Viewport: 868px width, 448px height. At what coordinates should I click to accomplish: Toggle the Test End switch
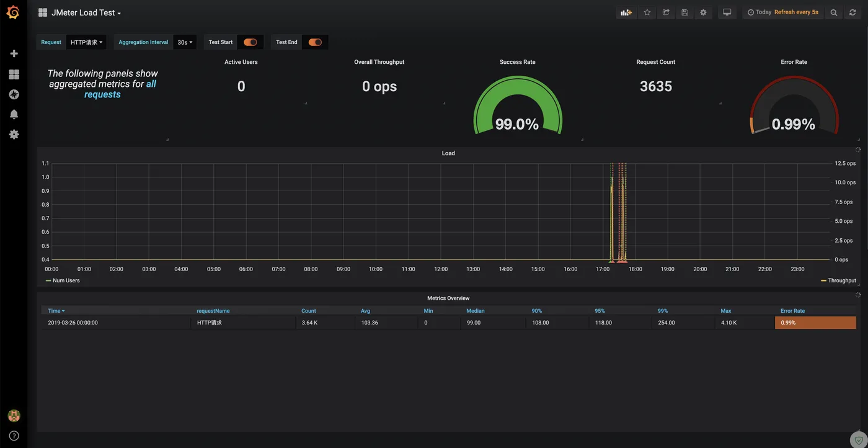(x=315, y=42)
